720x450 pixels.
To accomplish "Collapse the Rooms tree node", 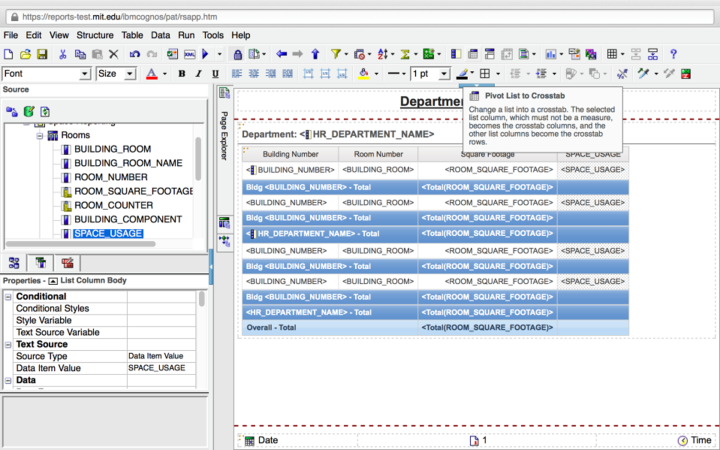I will (x=41, y=135).
